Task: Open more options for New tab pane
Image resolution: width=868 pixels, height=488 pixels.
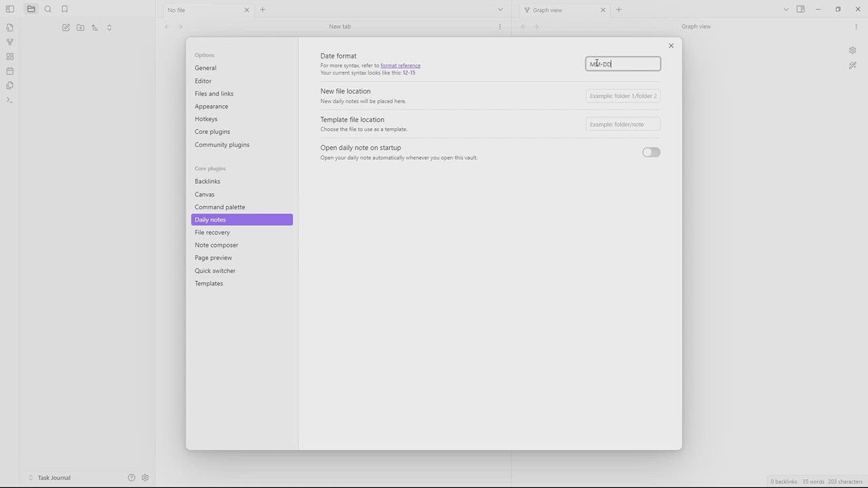Action: click(500, 26)
